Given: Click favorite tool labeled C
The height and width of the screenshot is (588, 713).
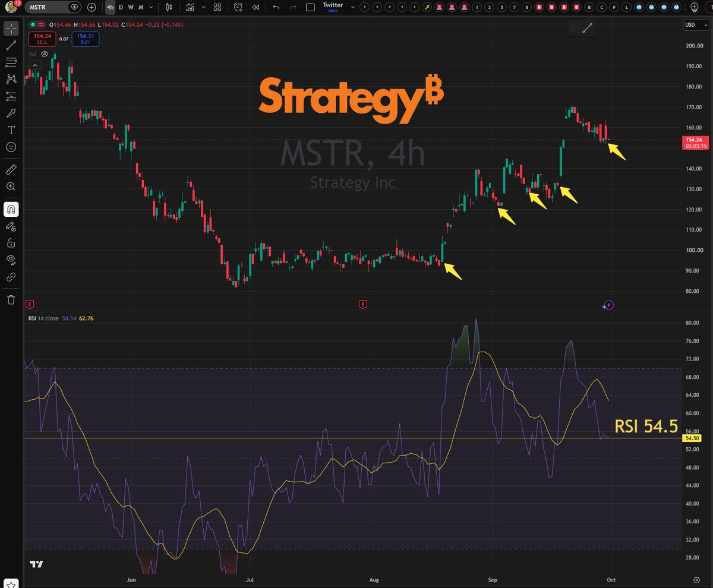Looking at the screenshot, I should coord(602,7).
